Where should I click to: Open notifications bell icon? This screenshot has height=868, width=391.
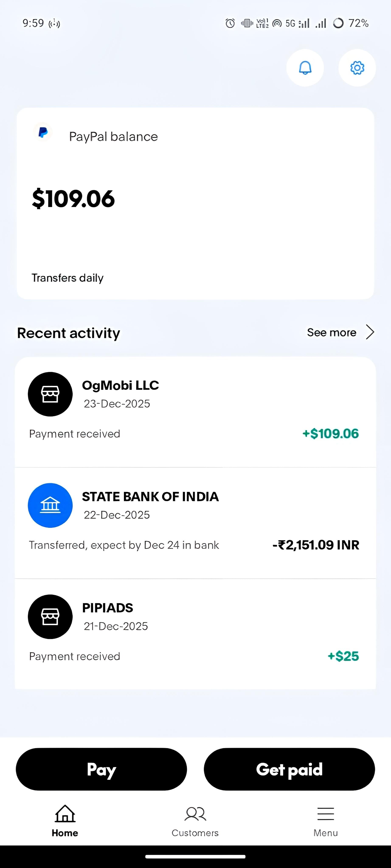click(305, 68)
